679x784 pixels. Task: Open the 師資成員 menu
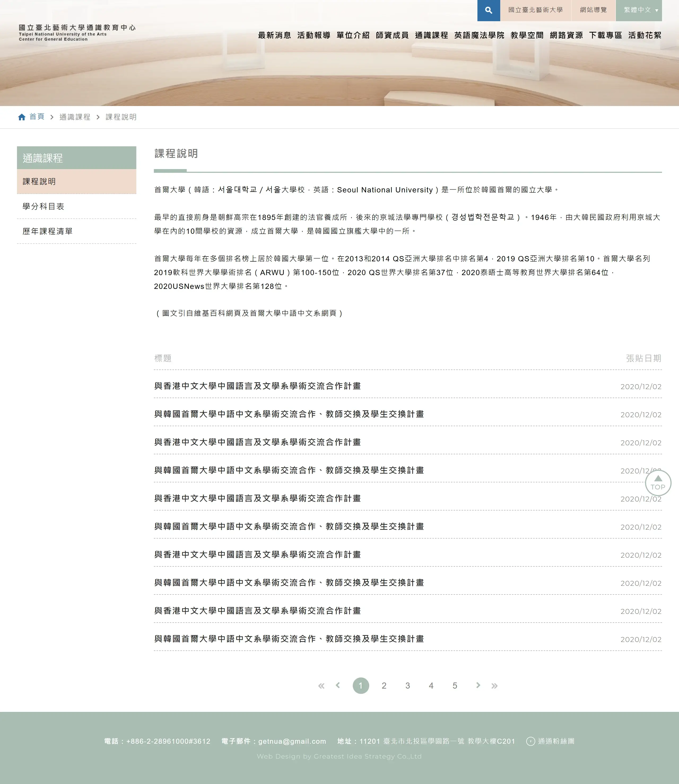coord(392,35)
